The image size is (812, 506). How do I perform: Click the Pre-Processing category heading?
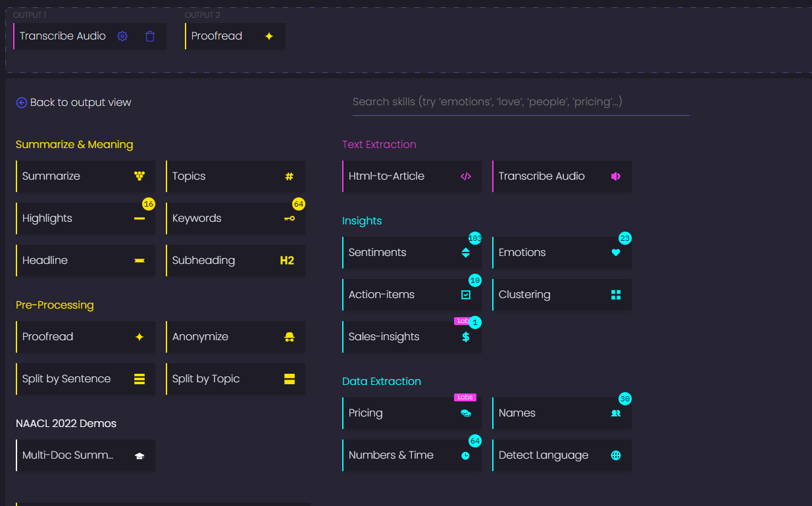(x=55, y=305)
